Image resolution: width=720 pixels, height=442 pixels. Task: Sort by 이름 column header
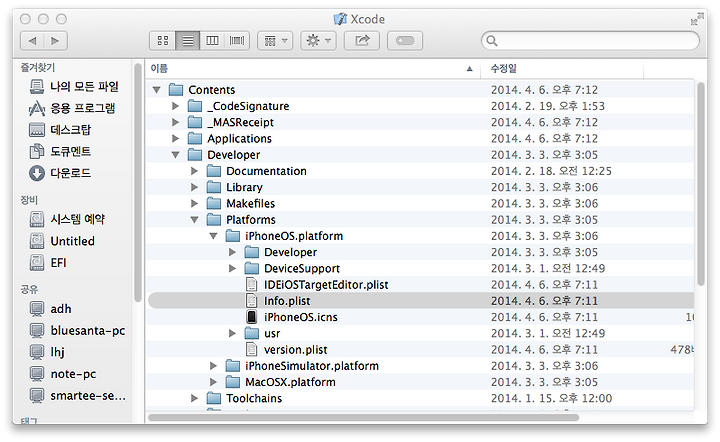click(312, 69)
